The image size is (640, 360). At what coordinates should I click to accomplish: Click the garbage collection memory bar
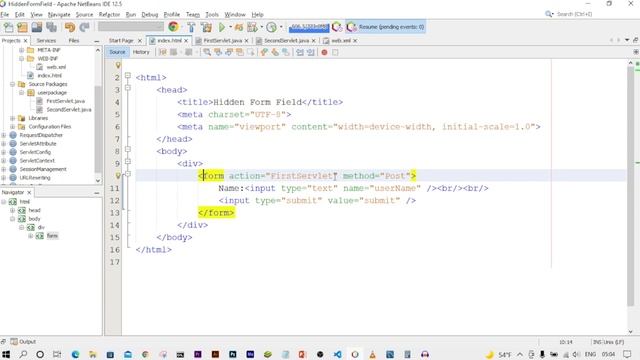click(x=309, y=27)
